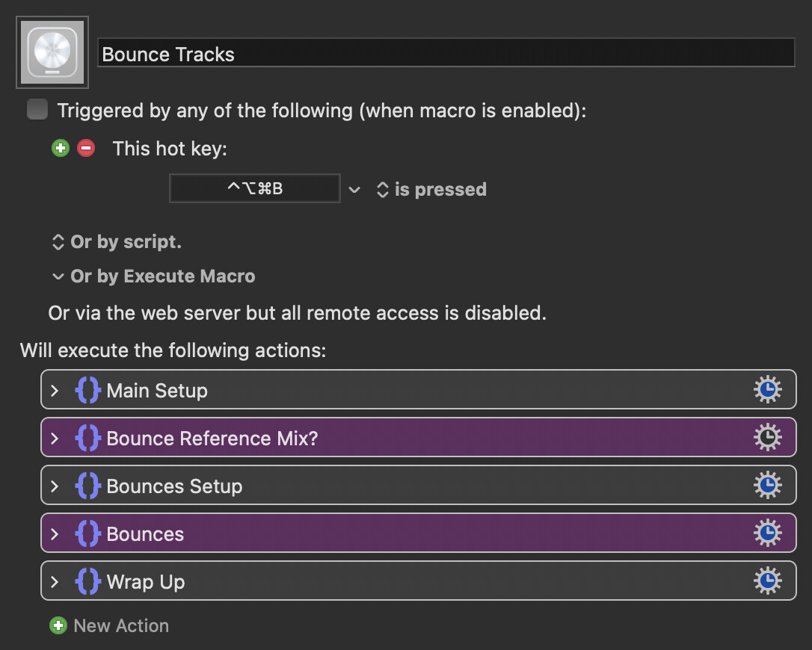Expand the Wrap Up action group

[x=55, y=581]
